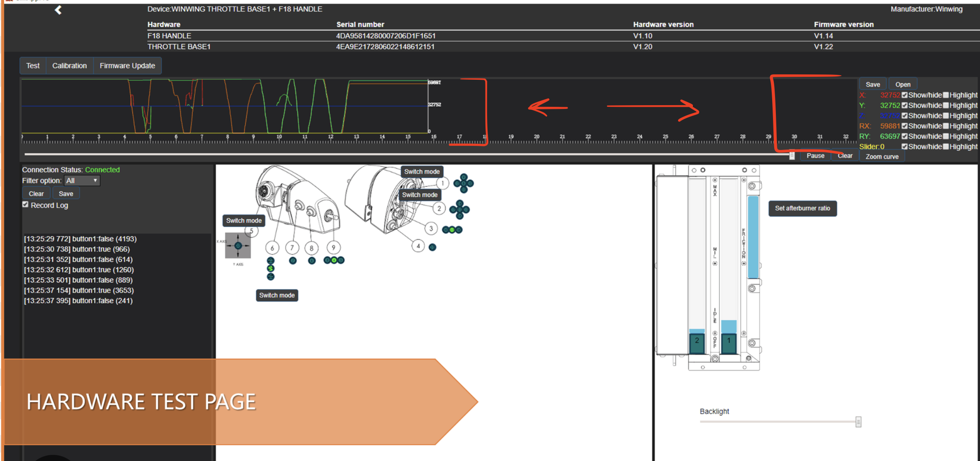This screenshot has height=461, width=980.
Task: Click F18 HANDLE serial number cell
Action: (x=386, y=36)
